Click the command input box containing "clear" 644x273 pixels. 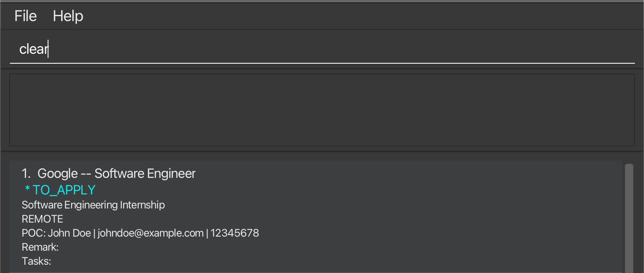click(322, 50)
